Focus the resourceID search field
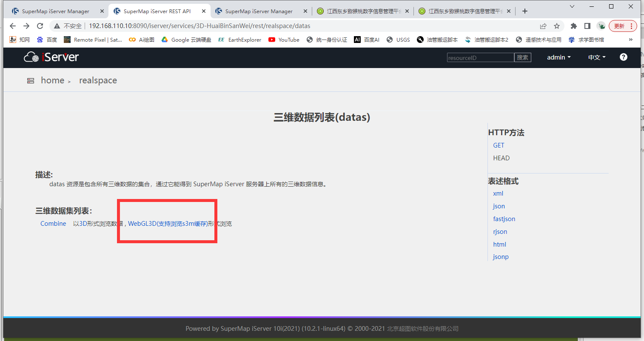Viewport: 644px width, 341px height. 481,57
